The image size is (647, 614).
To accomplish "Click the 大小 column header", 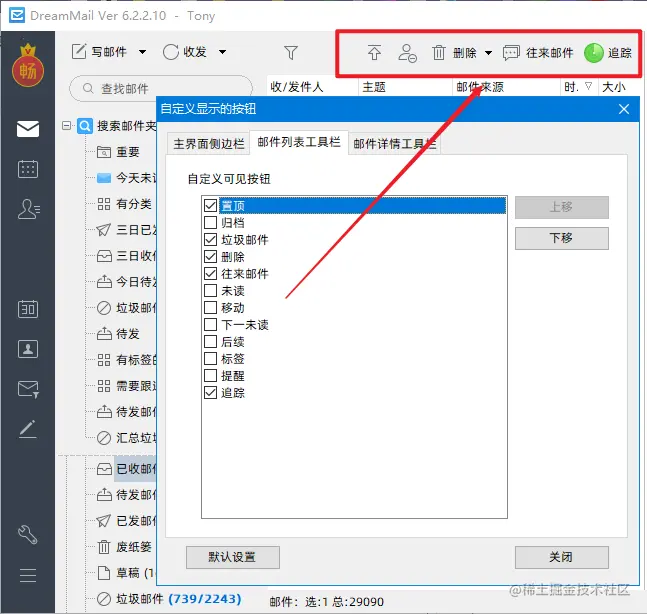I will (618, 87).
